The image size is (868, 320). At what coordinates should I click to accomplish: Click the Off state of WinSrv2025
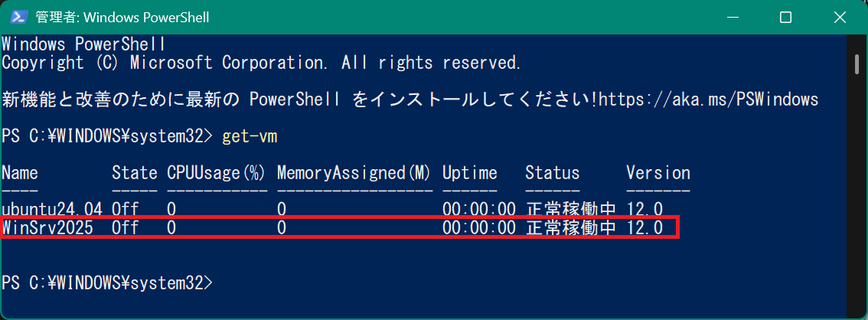click(x=126, y=227)
